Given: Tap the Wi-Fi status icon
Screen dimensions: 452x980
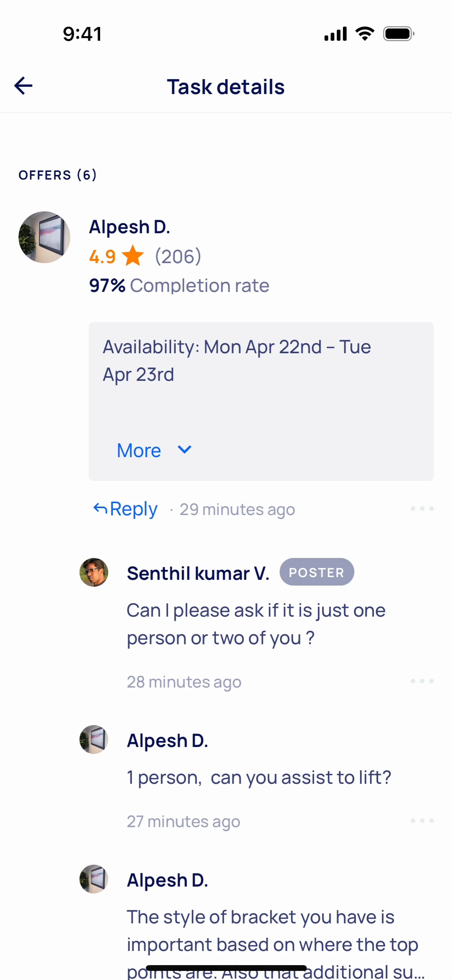Looking at the screenshot, I should pyautogui.click(x=365, y=34).
